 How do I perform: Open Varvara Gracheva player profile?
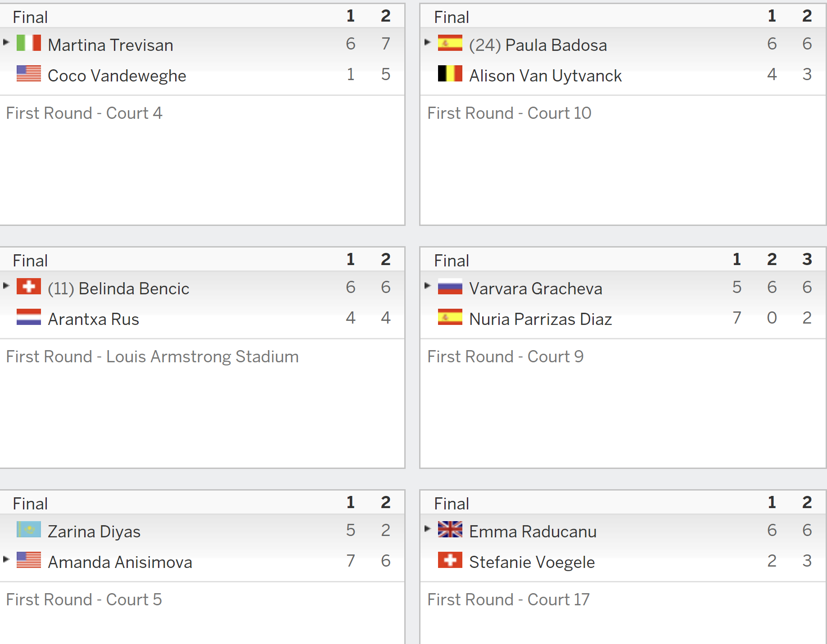536,288
